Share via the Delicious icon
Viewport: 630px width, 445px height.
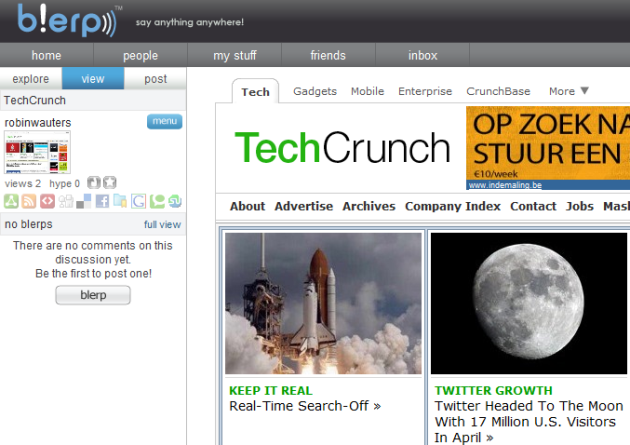click(x=84, y=201)
